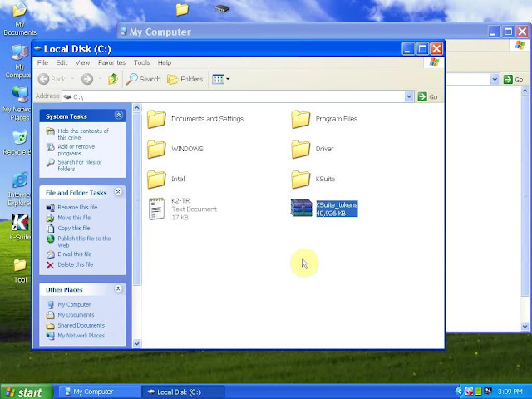
Task: Collapse the Other Places panel
Action: [x=118, y=288]
